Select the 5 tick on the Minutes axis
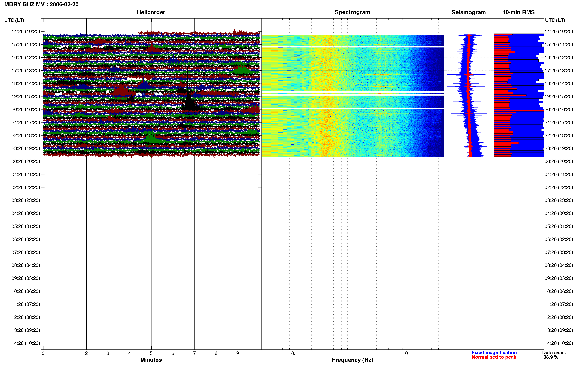Screen dimensions: 588x368 (151, 353)
